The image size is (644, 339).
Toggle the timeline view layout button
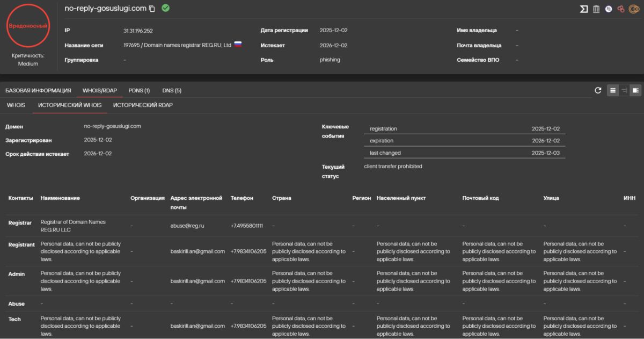point(624,90)
